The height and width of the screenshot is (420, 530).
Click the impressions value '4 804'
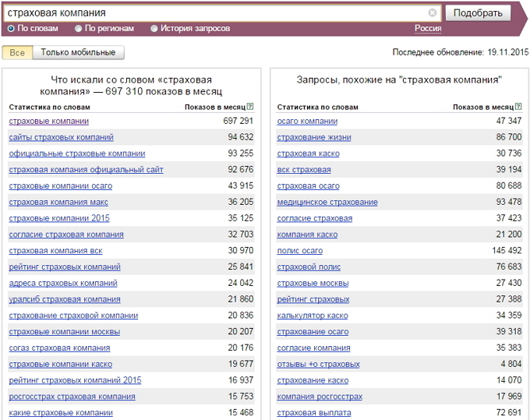[511, 364]
